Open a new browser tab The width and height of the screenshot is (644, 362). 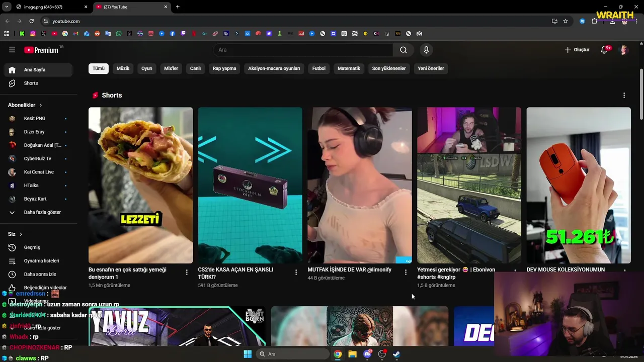[178, 7]
